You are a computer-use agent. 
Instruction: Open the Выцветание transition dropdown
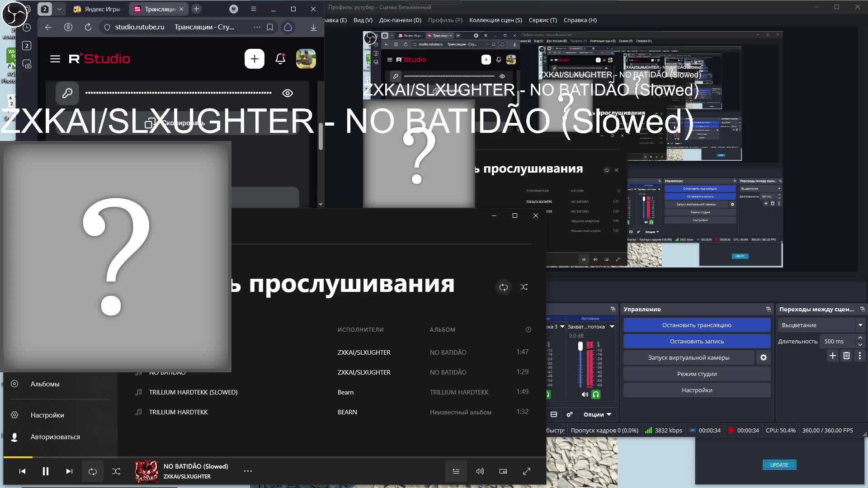[x=821, y=325]
